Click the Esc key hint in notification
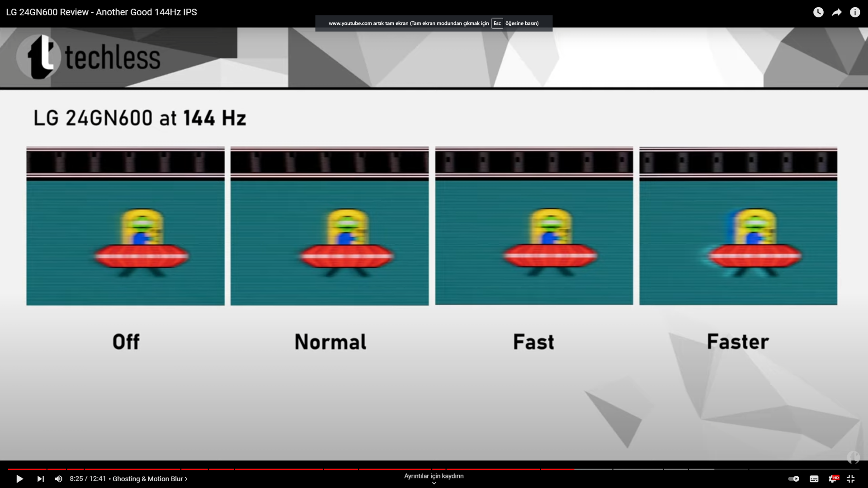The width and height of the screenshot is (868, 488). pyautogui.click(x=497, y=23)
